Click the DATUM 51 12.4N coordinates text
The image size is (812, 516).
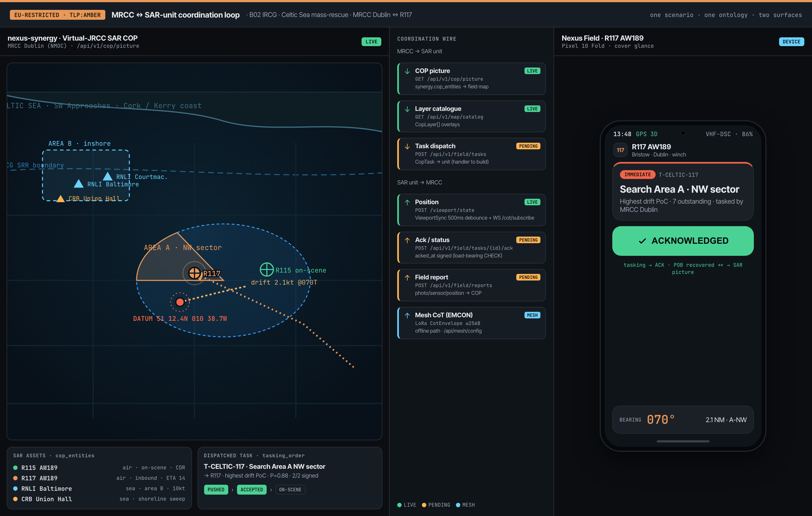tap(180, 319)
